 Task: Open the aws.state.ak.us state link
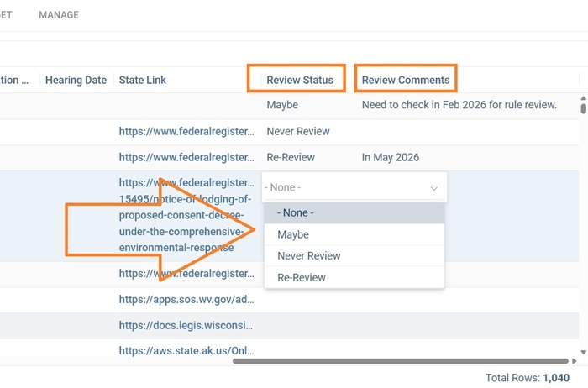click(x=186, y=351)
